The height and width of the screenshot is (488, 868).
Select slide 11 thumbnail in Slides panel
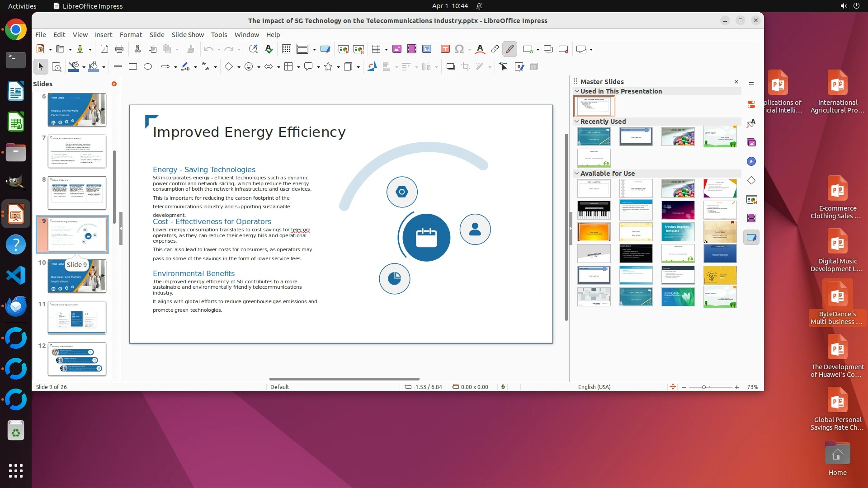pos(77,318)
